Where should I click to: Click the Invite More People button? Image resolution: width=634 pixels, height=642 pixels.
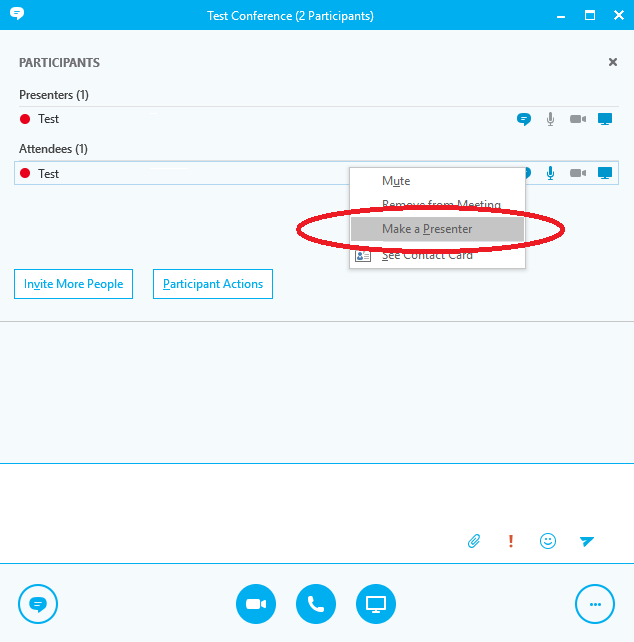[x=73, y=284]
